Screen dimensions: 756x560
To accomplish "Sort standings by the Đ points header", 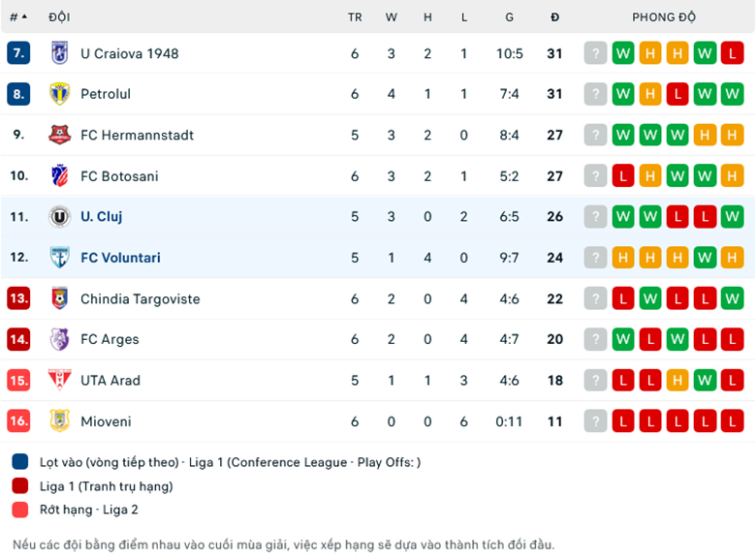I will pos(554,17).
